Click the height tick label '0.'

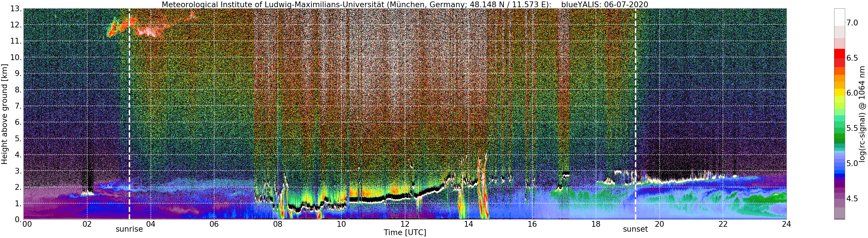pyautogui.click(x=18, y=220)
